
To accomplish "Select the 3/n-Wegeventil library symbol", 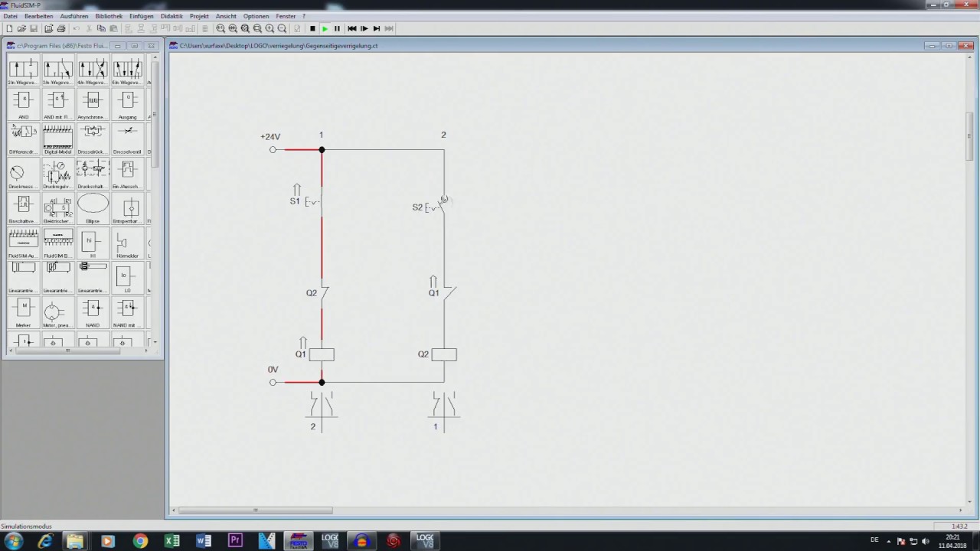I will (57, 71).
